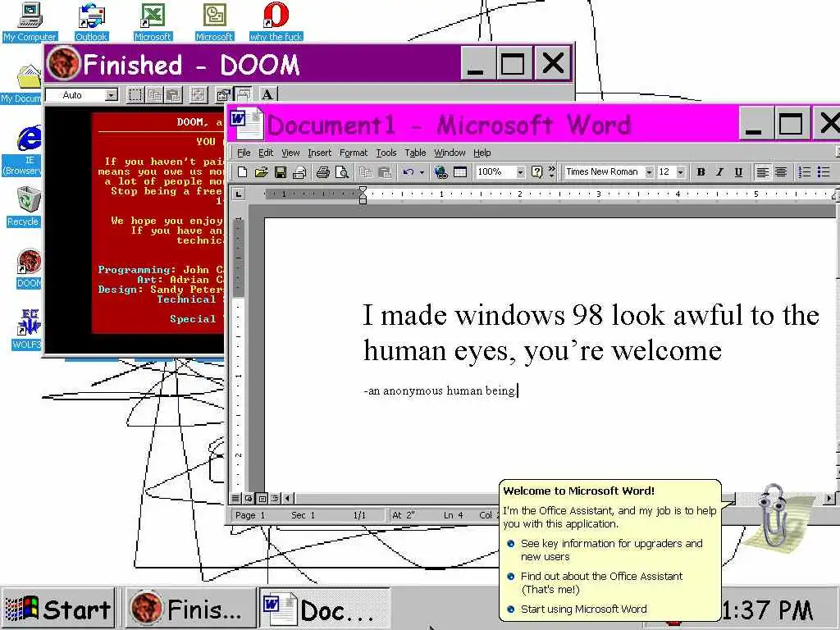Click the Start button on taskbar
Image resolution: width=840 pixels, height=630 pixels.
tap(58, 609)
